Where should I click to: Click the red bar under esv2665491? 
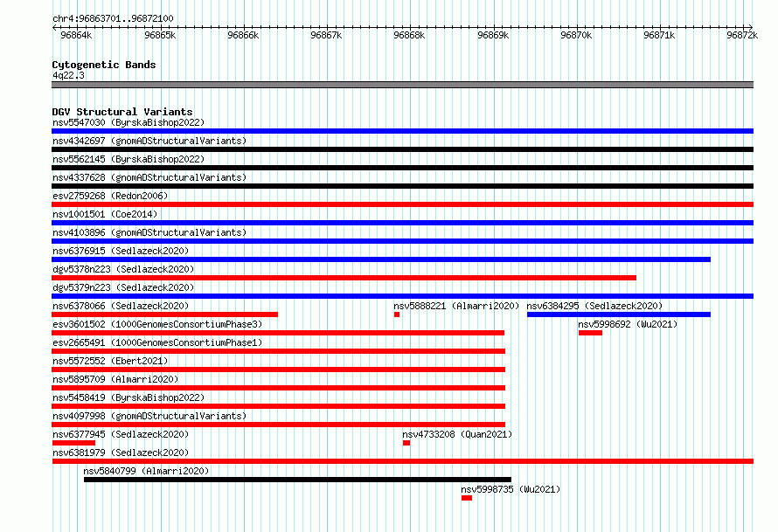[278, 351]
